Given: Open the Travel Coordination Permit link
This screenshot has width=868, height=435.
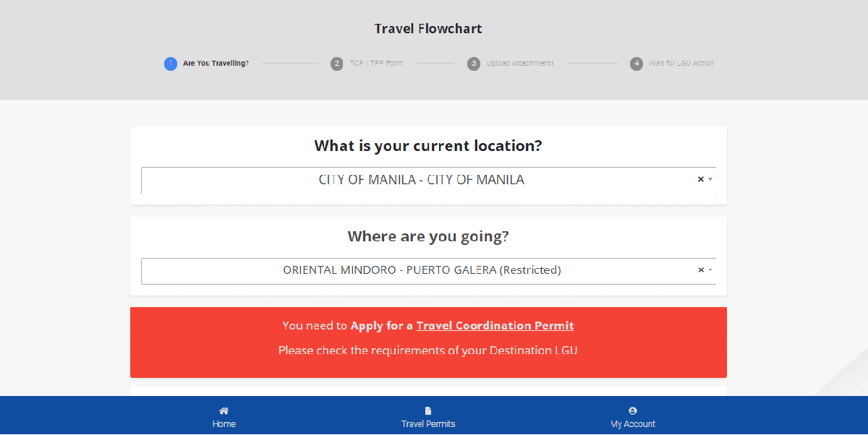Looking at the screenshot, I should pyautogui.click(x=495, y=326).
